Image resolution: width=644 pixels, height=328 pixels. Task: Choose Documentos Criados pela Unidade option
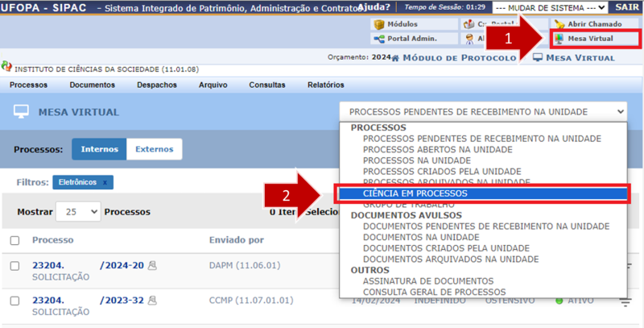pos(447,249)
